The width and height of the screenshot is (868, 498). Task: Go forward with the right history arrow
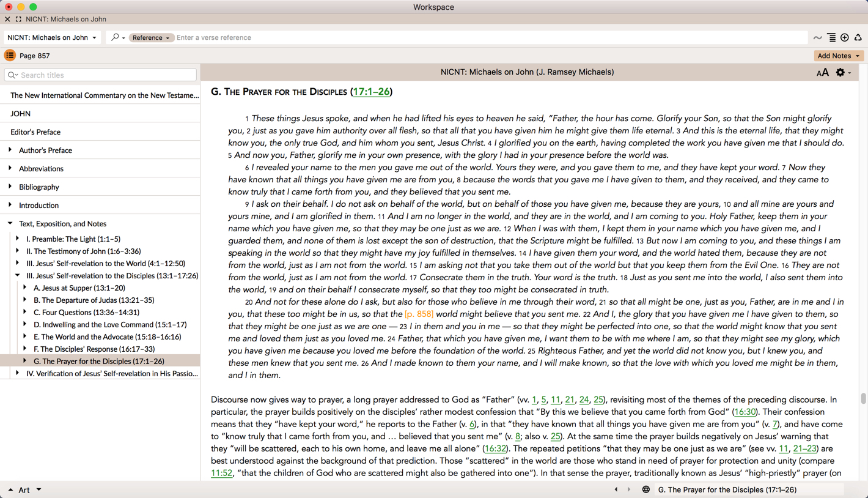pyautogui.click(x=628, y=489)
